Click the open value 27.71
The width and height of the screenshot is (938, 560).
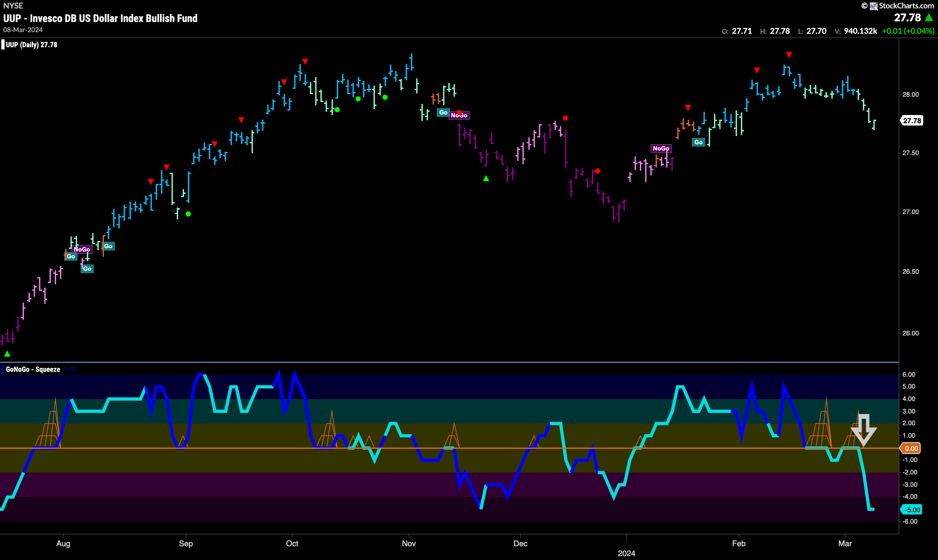coord(742,31)
